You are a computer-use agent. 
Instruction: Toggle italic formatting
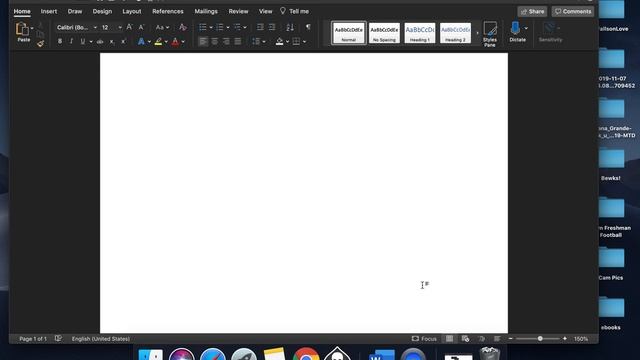pos(71,42)
